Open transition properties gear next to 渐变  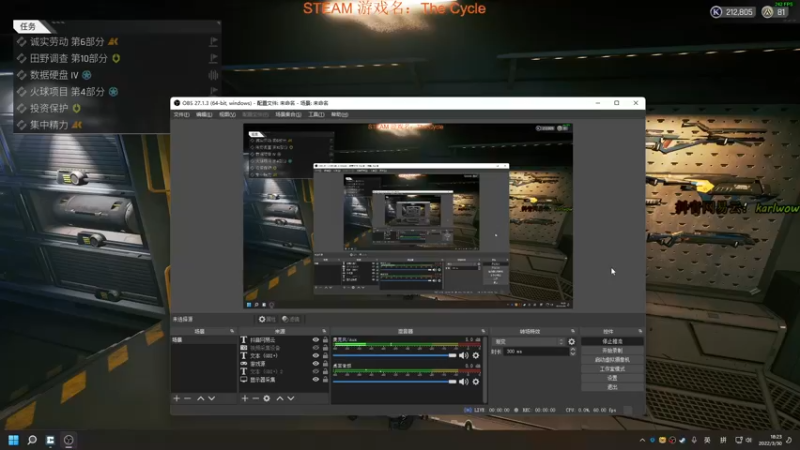coord(571,342)
